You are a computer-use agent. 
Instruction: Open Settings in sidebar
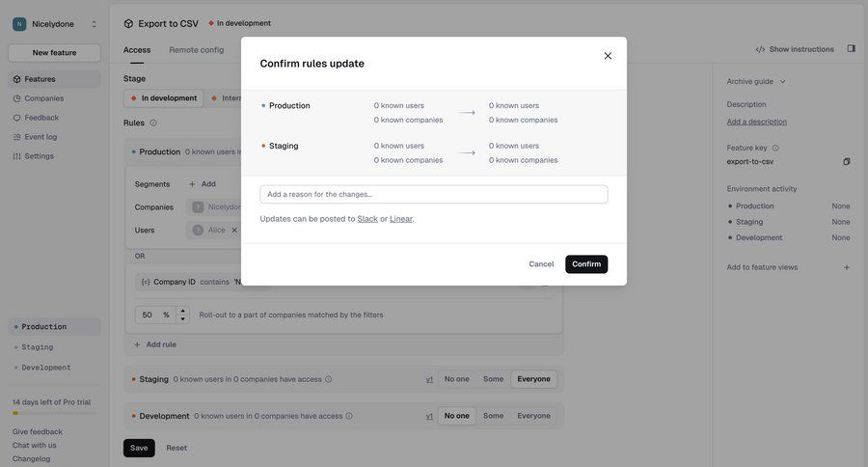point(54,156)
